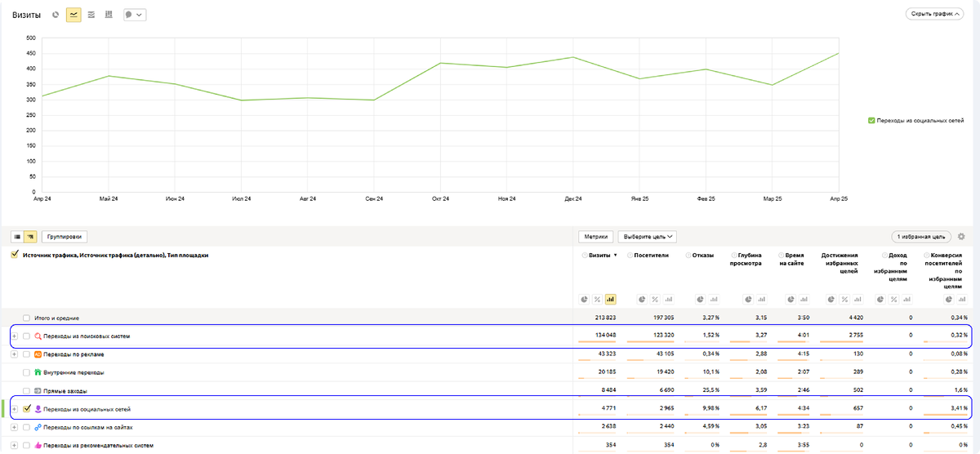Sort table by Отказы column header

pos(703,255)
